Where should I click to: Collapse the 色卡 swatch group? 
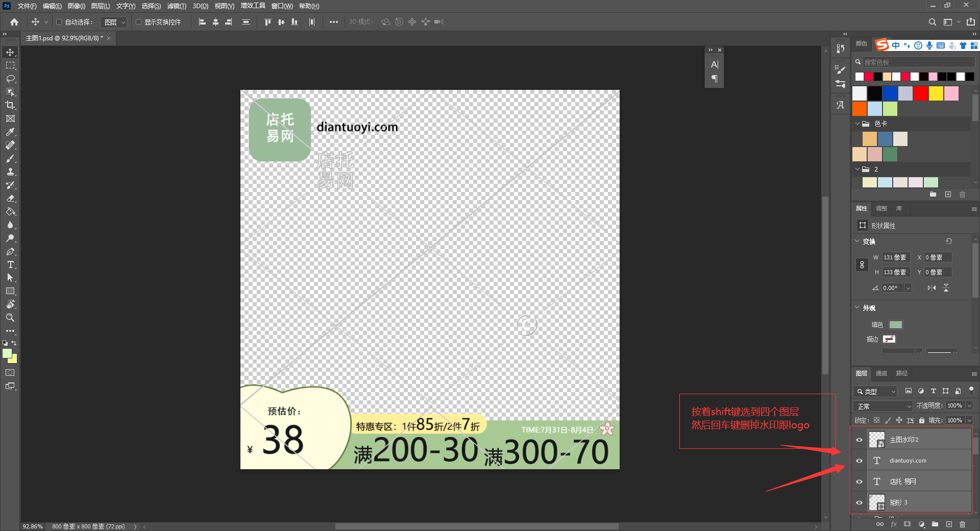tap(857, 124)
